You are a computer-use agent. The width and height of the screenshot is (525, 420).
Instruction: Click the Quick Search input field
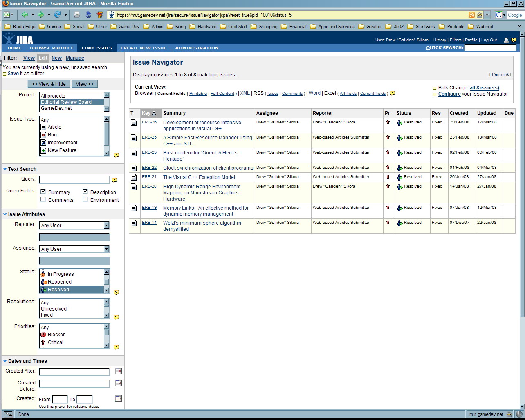tap(490, 48)
